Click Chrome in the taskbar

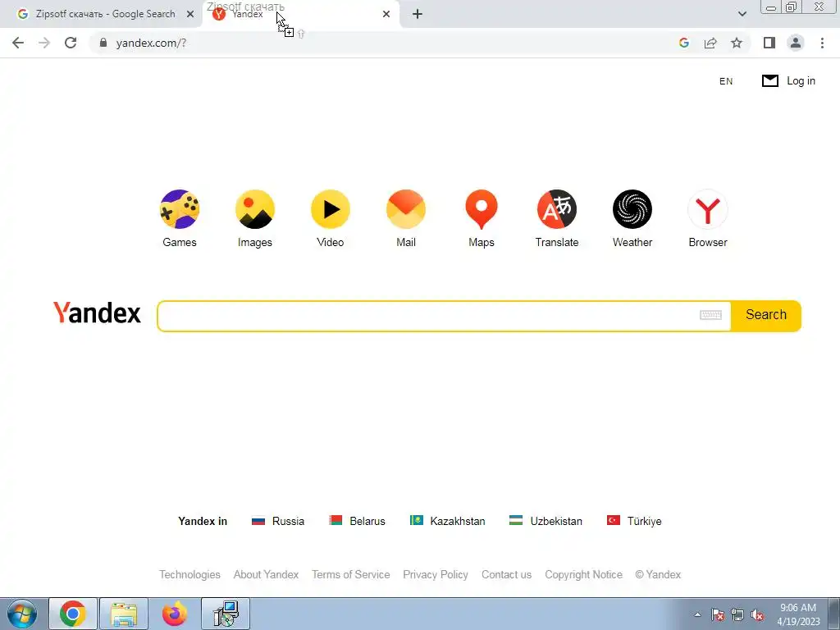point(73,614)
